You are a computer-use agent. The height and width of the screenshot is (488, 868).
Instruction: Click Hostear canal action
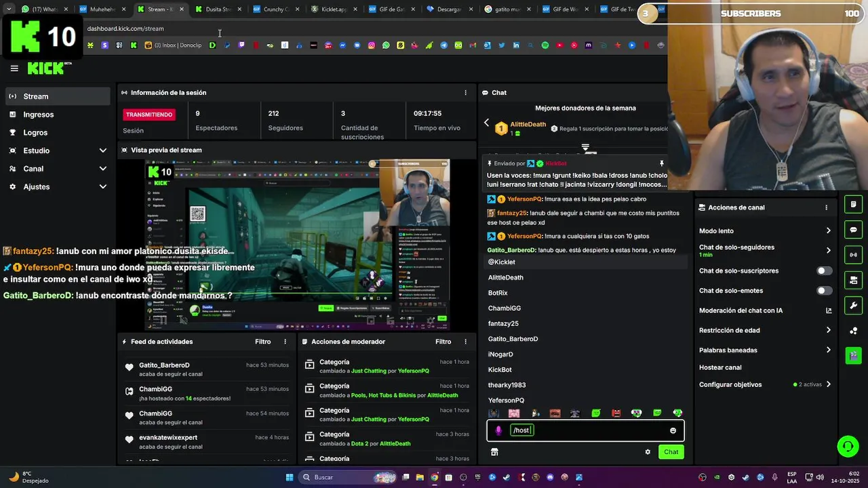[720, 367]
